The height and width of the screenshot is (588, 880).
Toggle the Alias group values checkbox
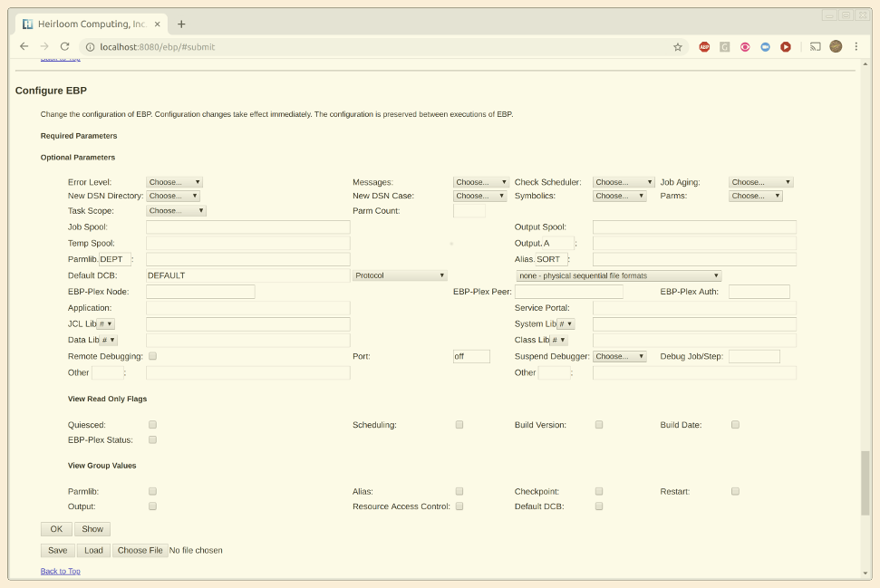pos(459,491)
